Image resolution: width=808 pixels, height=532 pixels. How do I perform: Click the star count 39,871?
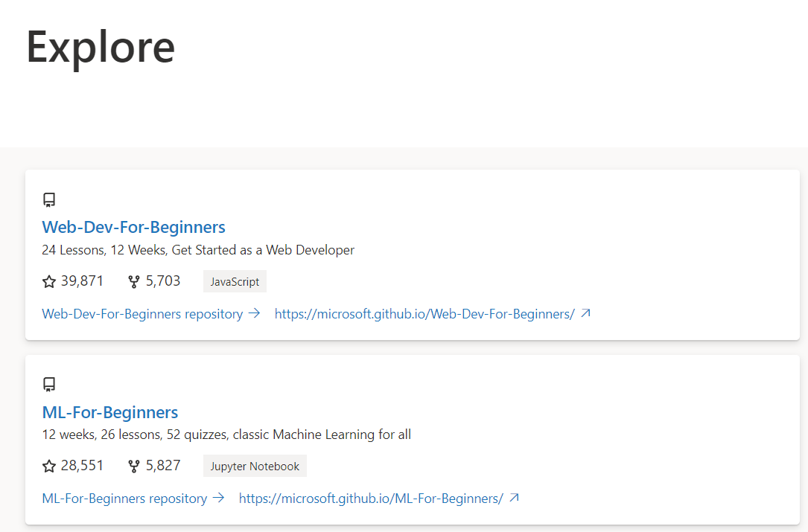tap(82, 281)
